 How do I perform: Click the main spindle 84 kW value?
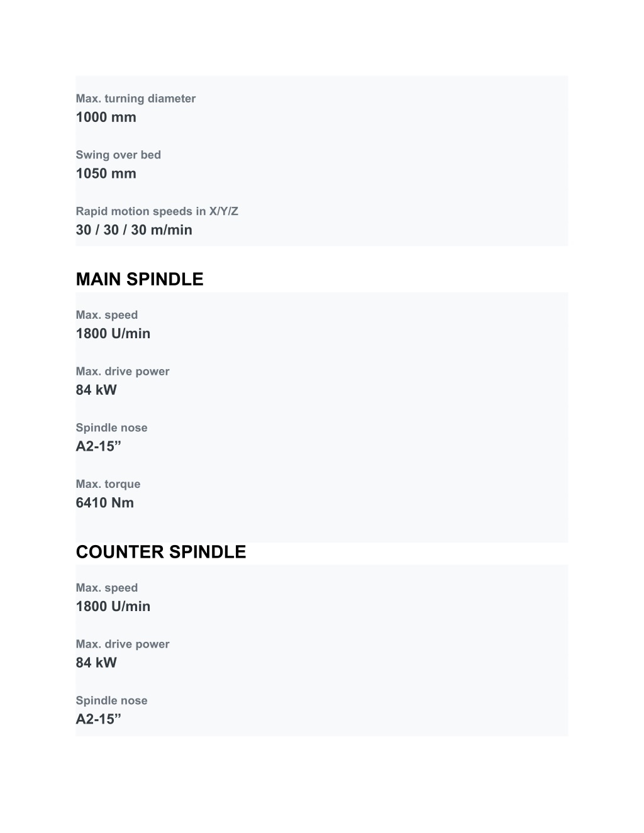coord(96,390)
